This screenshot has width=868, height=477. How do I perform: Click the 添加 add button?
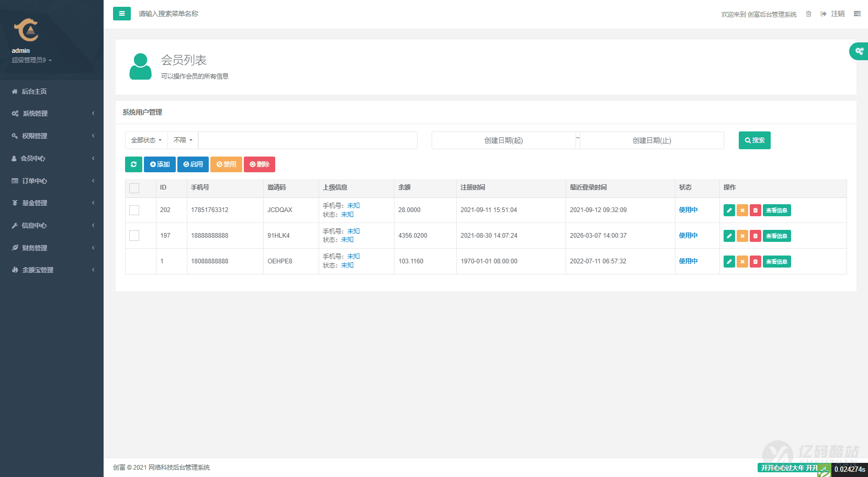pos(160,164)
